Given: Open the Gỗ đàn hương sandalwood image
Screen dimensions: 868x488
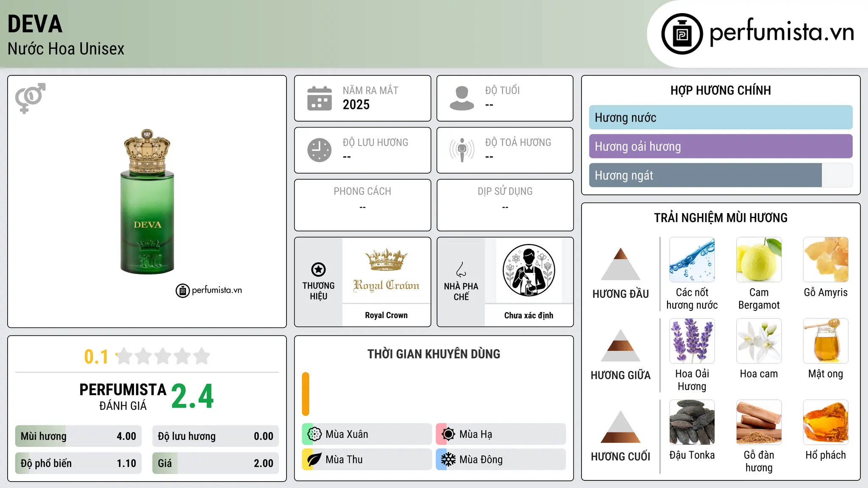Looking at the screenshot, I should (x=759, y=422).
